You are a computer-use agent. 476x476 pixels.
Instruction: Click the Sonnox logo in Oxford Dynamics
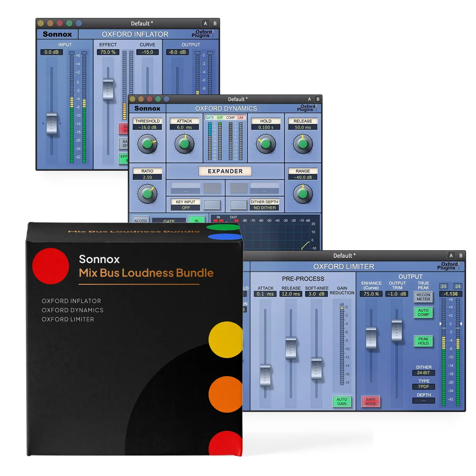pos(147,108)
